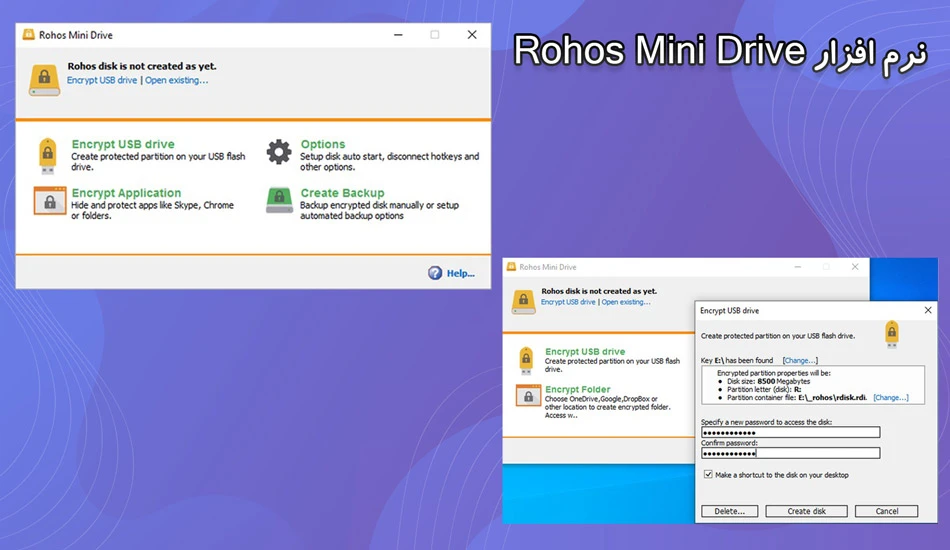Click the USB padlock icon in Encrypt USB drive dialog
Viewport: 950px width, 550px height.
coord(892,334)
